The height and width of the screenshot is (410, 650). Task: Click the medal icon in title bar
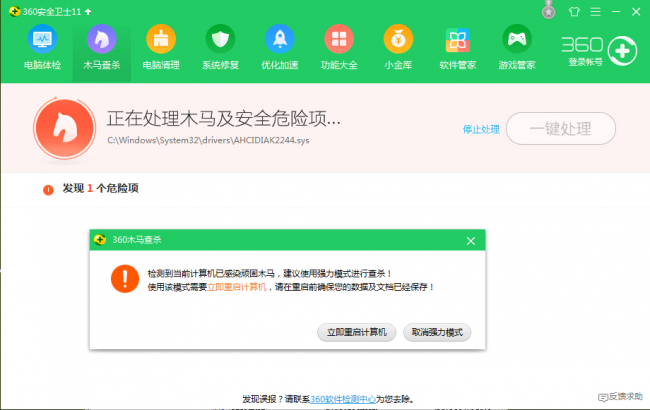(x=548, y=11)
